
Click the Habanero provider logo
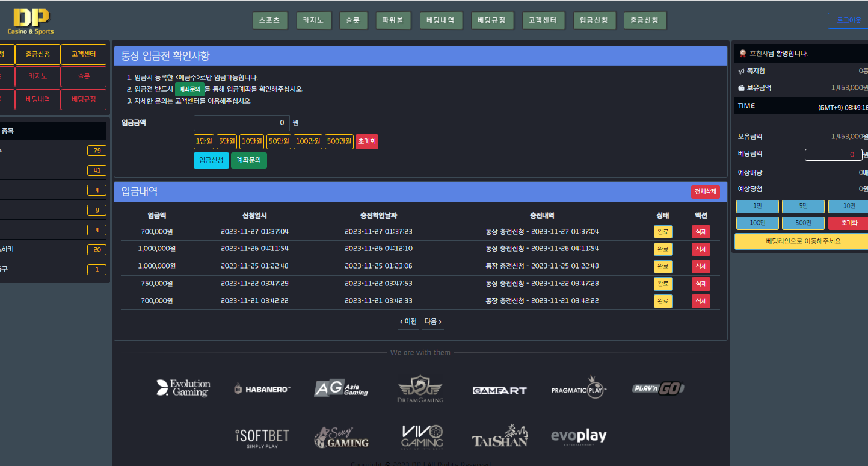[262, 390]
